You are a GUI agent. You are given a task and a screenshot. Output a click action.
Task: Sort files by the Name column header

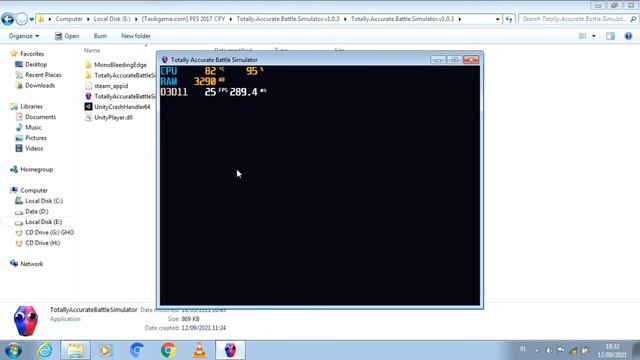pos(92,50)
